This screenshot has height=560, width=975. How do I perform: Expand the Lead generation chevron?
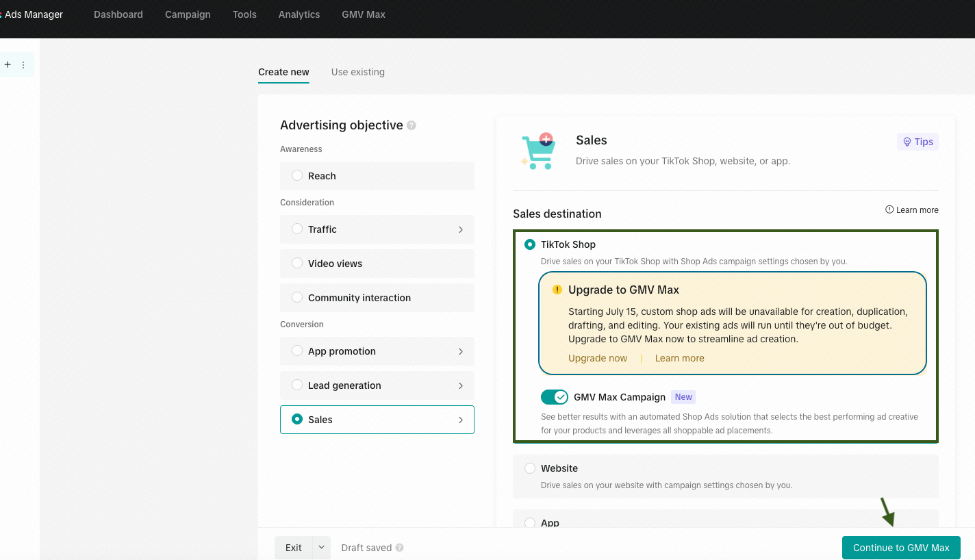click(461, 385)
